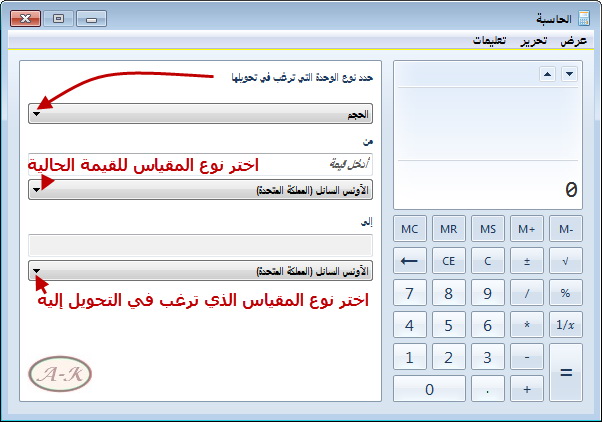Click the 'أدخل قيمة' value input field
Screen dimensions: 602x422
[x=200, y=165]
